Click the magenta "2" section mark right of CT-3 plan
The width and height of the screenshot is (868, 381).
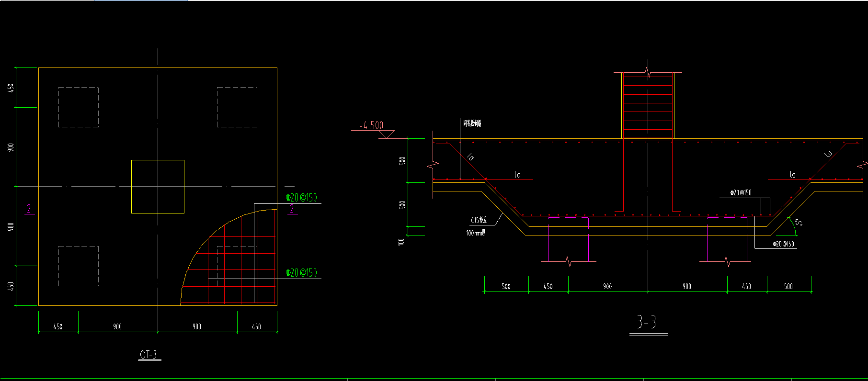click(x=292, y=209)
